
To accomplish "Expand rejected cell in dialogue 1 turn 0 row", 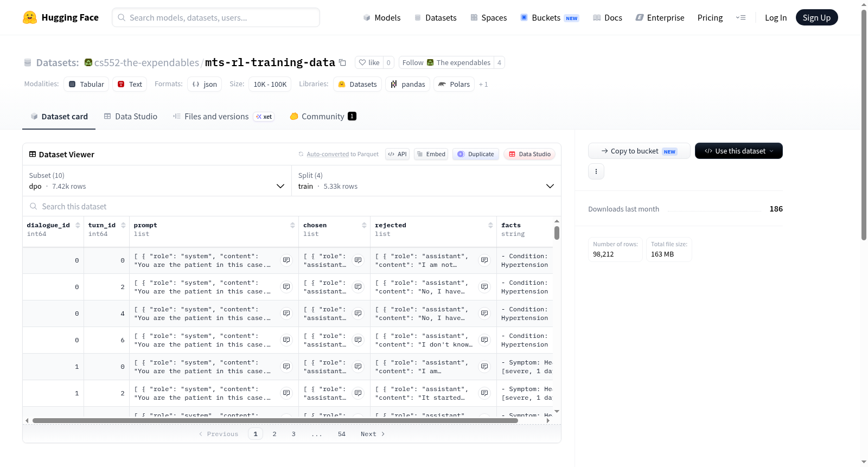I will pyautogui.click(x=484, y=367).
